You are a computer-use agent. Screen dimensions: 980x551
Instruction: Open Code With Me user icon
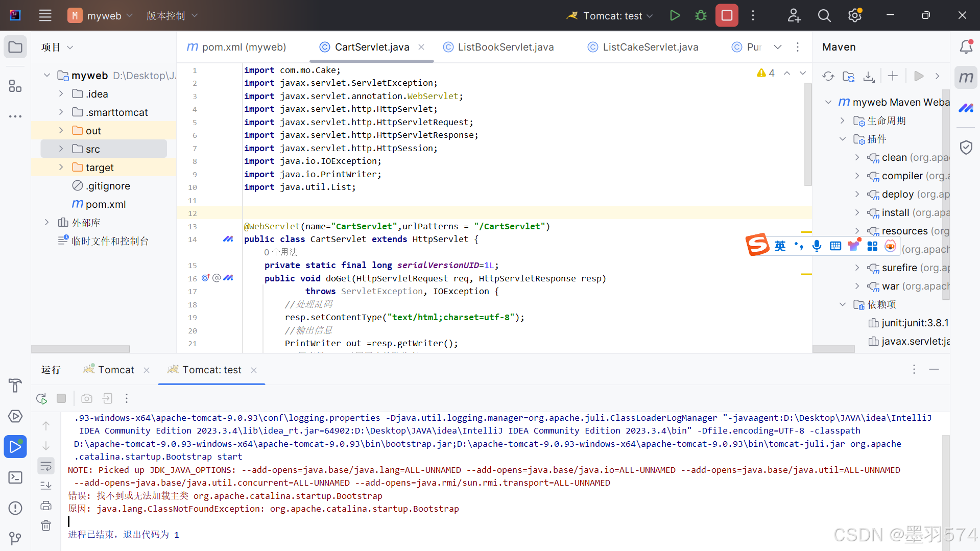pyautogui.click(x=794, y=15)
